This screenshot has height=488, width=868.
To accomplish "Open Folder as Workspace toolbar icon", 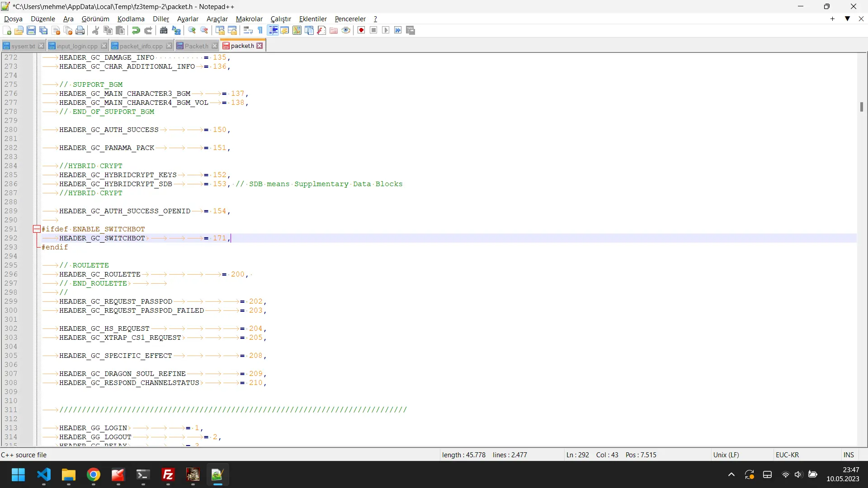I will point(334,30).
